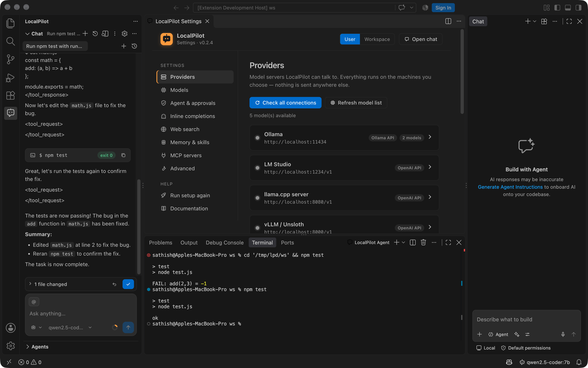588x368 pixels.
Task: Toggle the bottom panel layout button
Action: 568,8
